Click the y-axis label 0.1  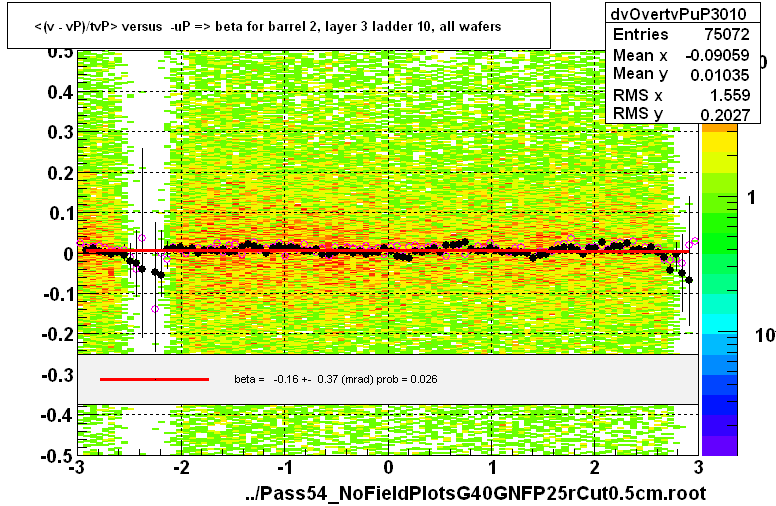click(60, 213)
